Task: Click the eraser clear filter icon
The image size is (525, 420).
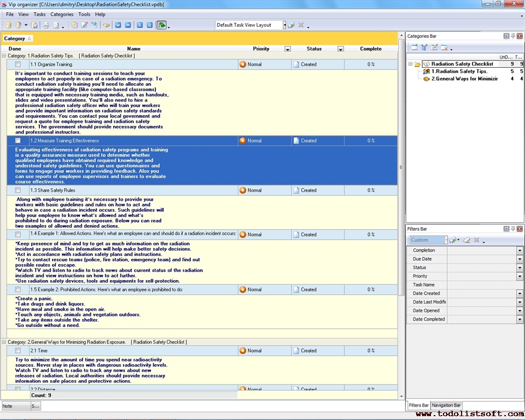Action: tap(466, 240)
